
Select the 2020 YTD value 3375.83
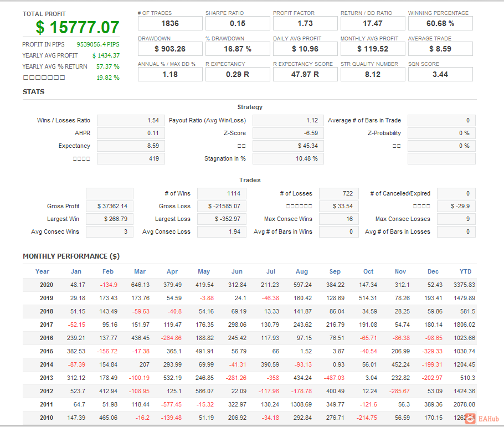464,285
